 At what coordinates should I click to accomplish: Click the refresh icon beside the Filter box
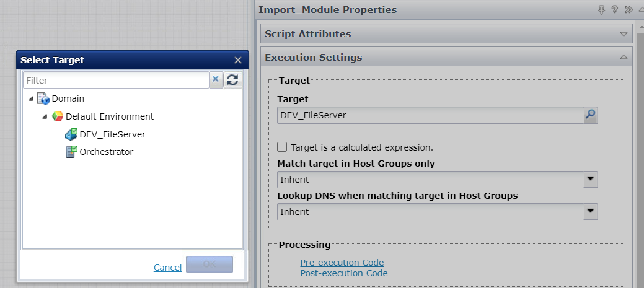[x=232, y=80]
